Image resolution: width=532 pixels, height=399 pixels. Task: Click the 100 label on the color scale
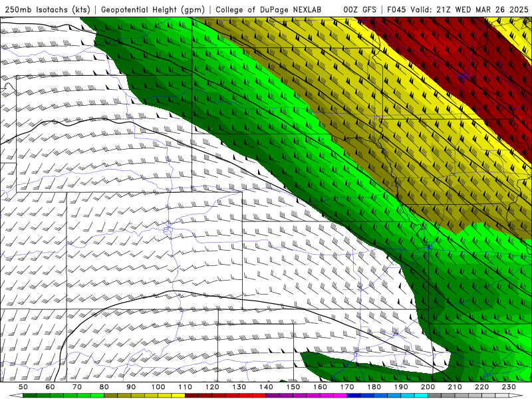[158, 387]
